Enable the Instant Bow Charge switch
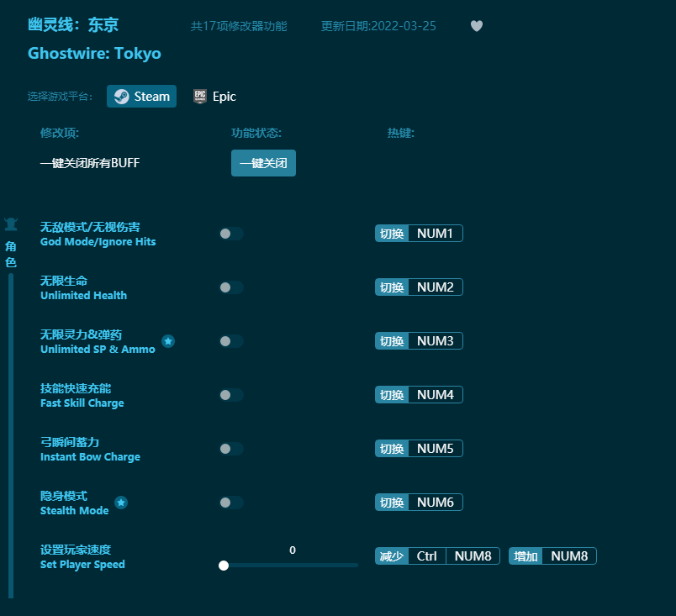 click(x=231, y=449)
